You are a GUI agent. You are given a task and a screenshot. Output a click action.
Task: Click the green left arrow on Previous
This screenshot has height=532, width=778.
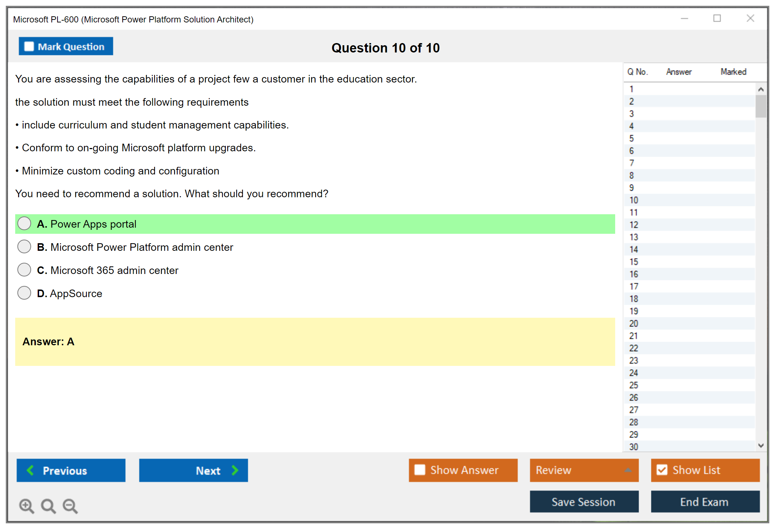[30, 470]
